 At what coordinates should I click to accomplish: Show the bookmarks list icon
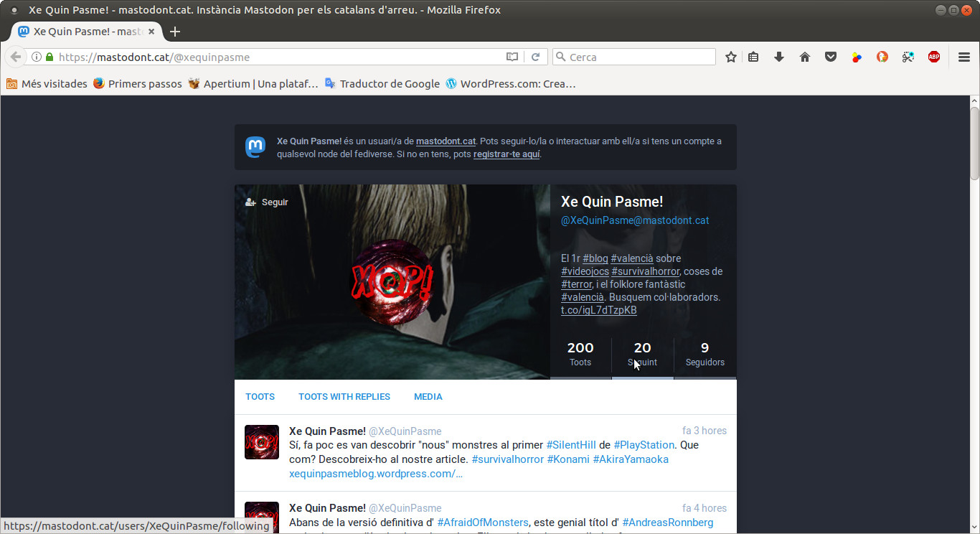[x=753, y=57]
